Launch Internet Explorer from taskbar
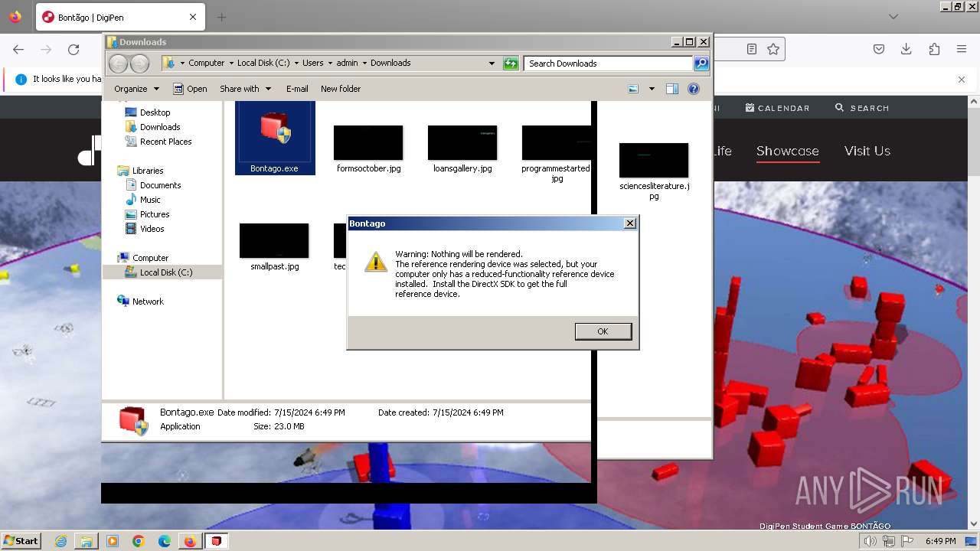This screenshot has height=551, width=980. coord(60,541)
